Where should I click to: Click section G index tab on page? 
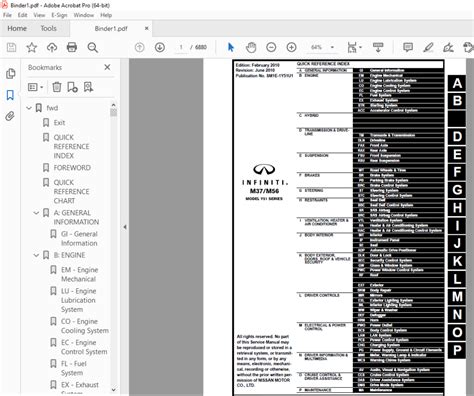[x=457, y=190]
